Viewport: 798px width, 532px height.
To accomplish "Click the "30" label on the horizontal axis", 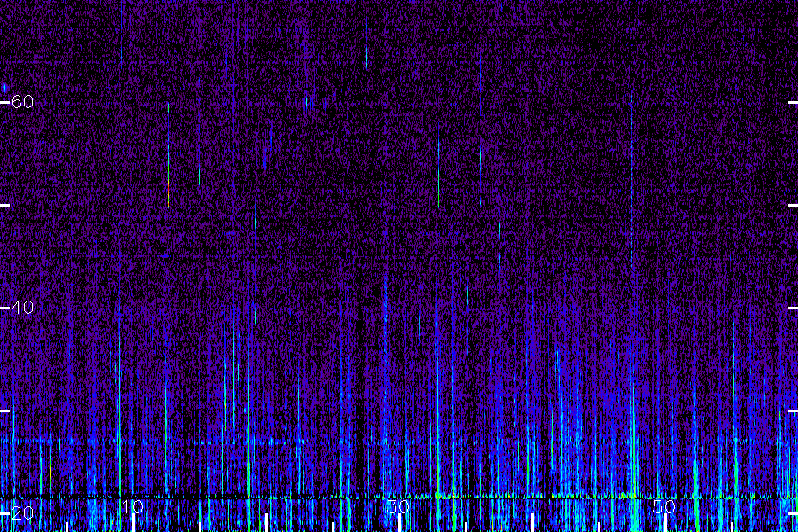I will click(398, 507).
